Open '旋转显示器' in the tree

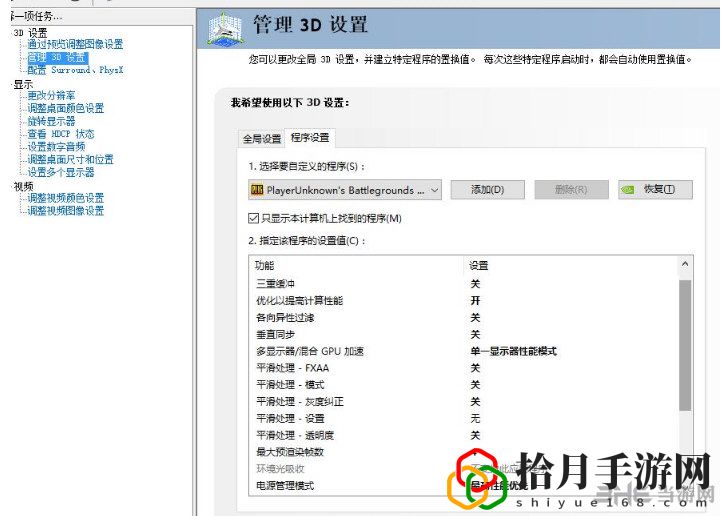(x=51, y=121)
